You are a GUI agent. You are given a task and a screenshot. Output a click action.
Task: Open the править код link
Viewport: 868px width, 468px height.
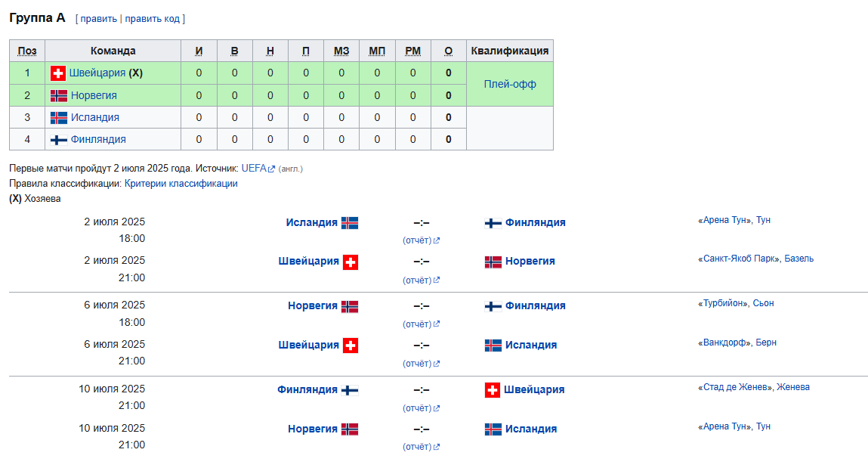coord(153,18)
